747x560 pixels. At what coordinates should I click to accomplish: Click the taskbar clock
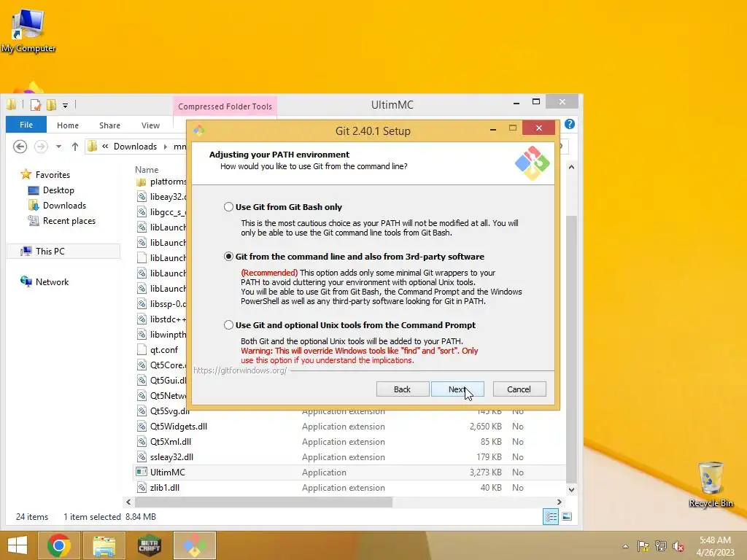(x=715, y=545)
